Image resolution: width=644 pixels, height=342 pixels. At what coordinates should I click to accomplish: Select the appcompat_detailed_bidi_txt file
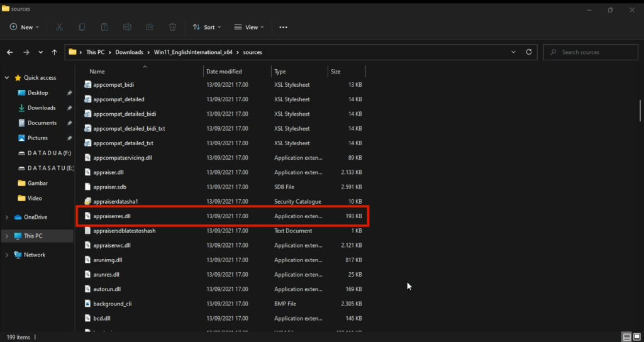[223, 128]
